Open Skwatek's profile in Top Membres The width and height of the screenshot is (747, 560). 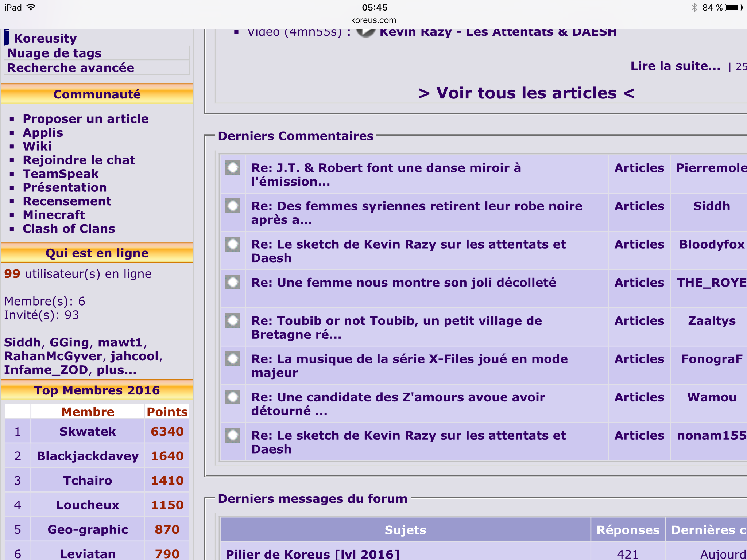click(x=88, y=431)
